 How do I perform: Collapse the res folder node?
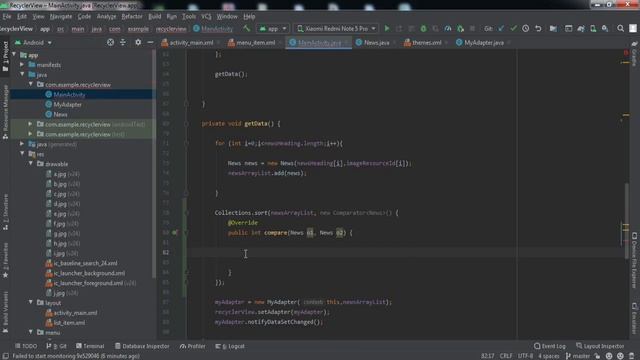pos(22,153)
